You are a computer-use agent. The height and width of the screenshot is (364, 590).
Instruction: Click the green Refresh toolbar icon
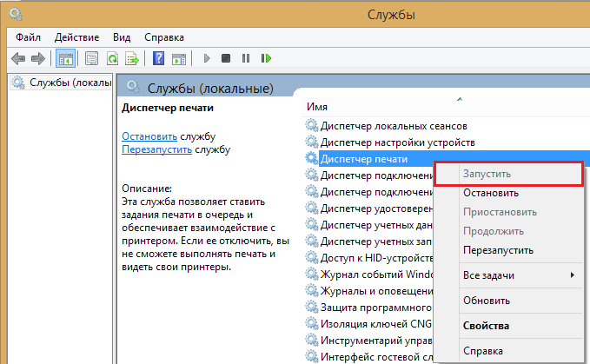point(112,59)
